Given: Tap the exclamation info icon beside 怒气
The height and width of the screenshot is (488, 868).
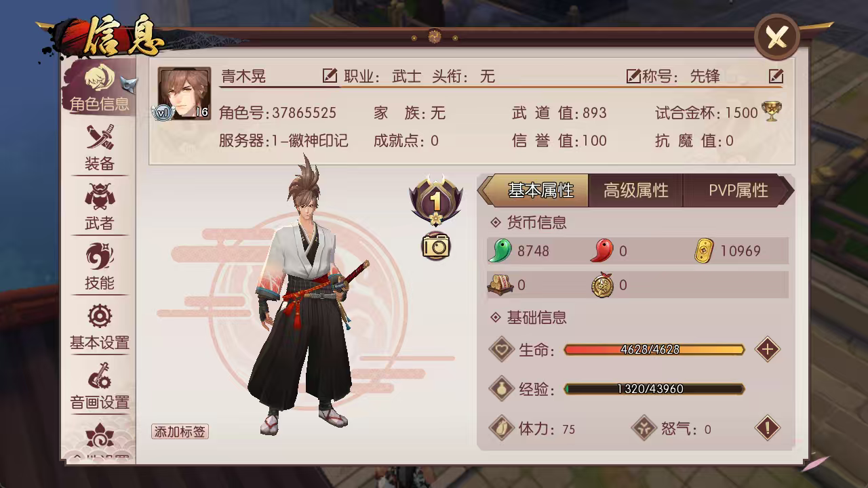Looking at the screenshot, I should click(768, 428).
